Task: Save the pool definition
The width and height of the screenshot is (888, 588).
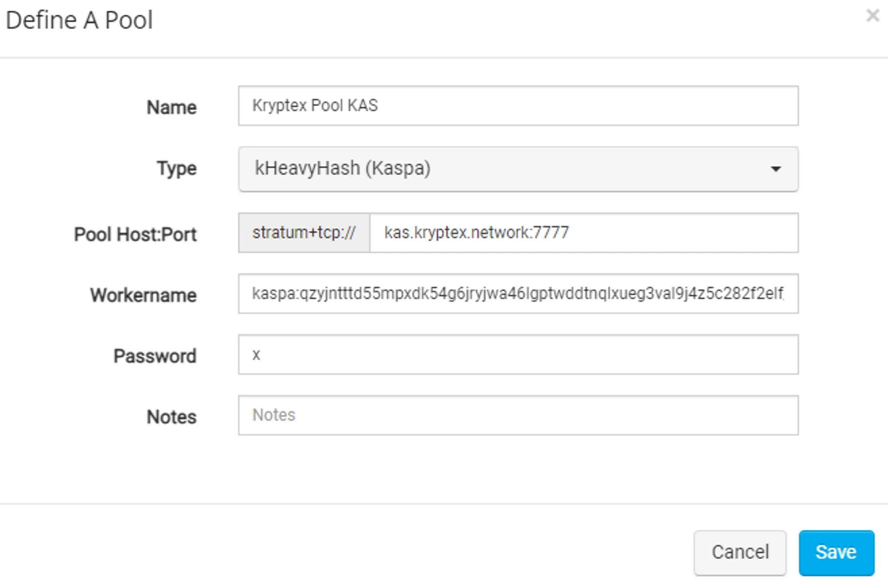Action: (x=836, y=552)
